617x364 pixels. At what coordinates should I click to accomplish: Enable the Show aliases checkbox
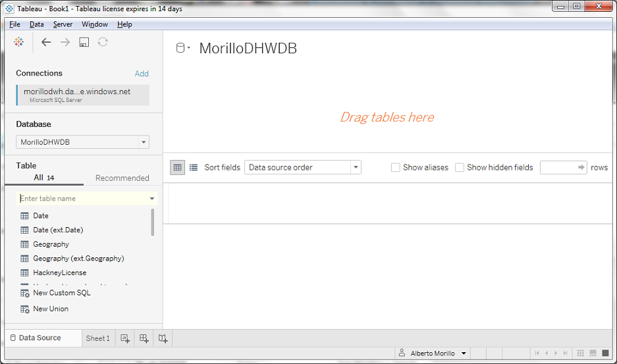tap(396, 168)
